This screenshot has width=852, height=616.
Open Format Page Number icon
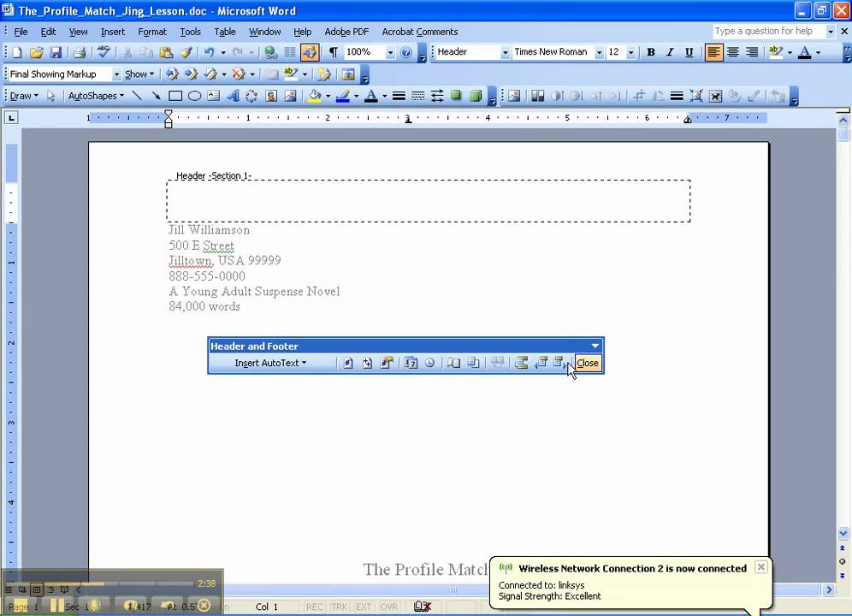tap(387, 364)
